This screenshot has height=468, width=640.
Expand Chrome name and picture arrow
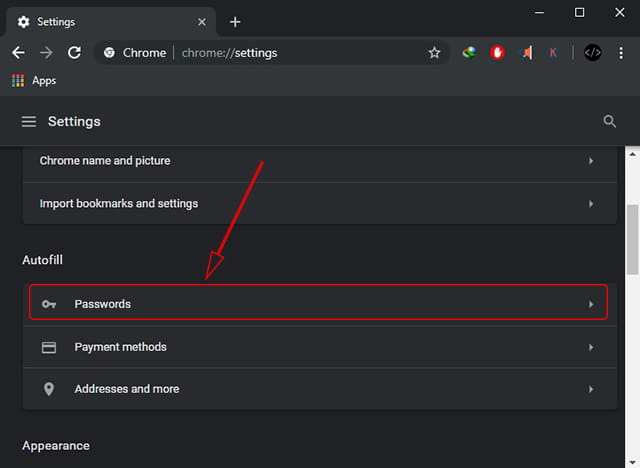[x=591, y=161]
